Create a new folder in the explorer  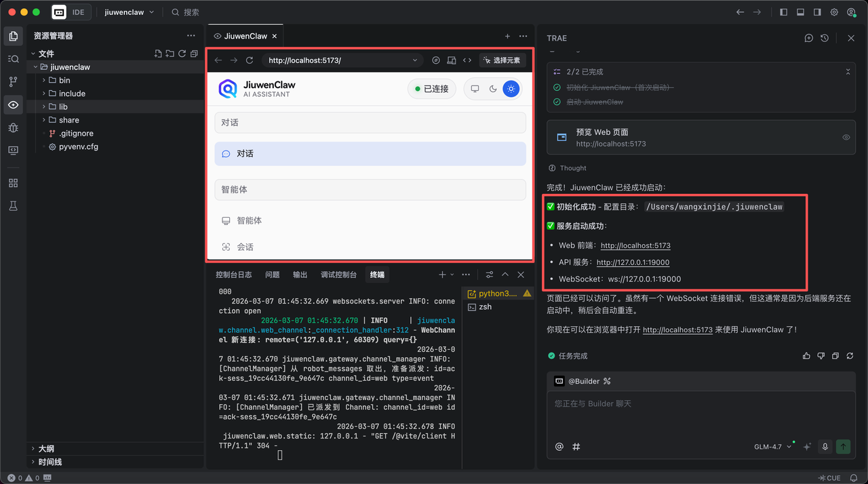coord(170,54)
